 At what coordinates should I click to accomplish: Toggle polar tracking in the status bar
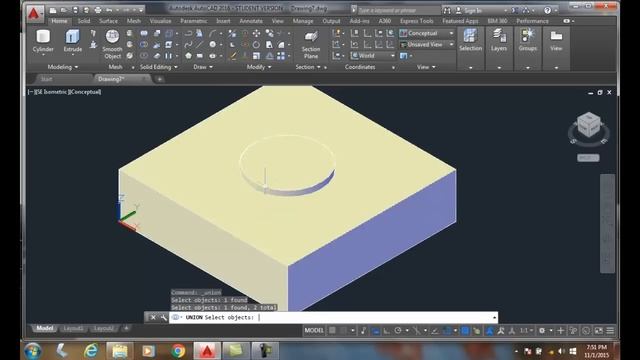pos(398,331)
